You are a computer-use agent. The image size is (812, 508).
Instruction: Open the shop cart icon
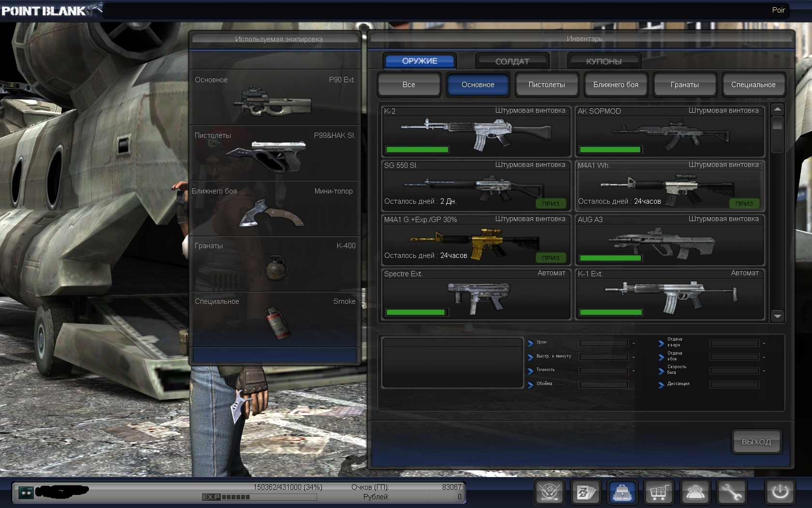click(x=658, y=493)
